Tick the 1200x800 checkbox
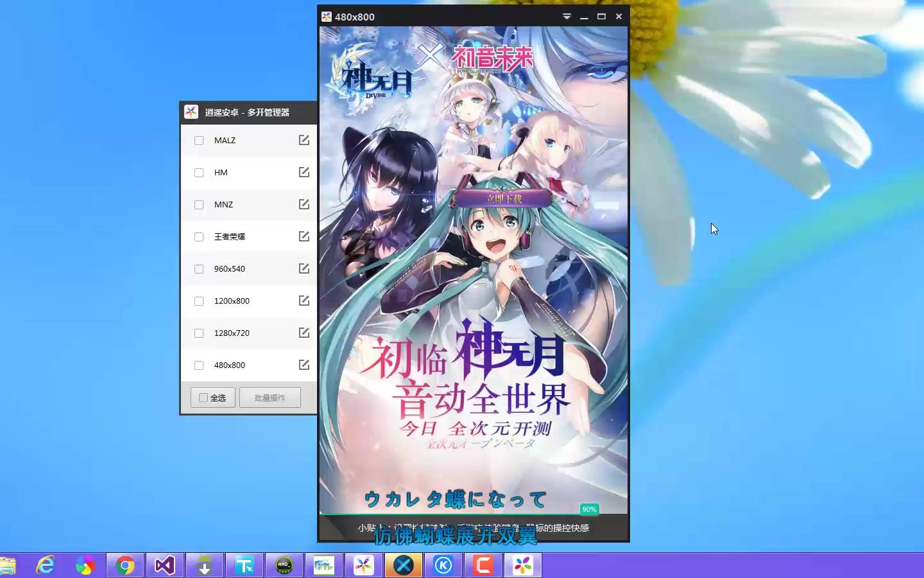This screenshot has height=578, width=924. click(x=199, y=301)
